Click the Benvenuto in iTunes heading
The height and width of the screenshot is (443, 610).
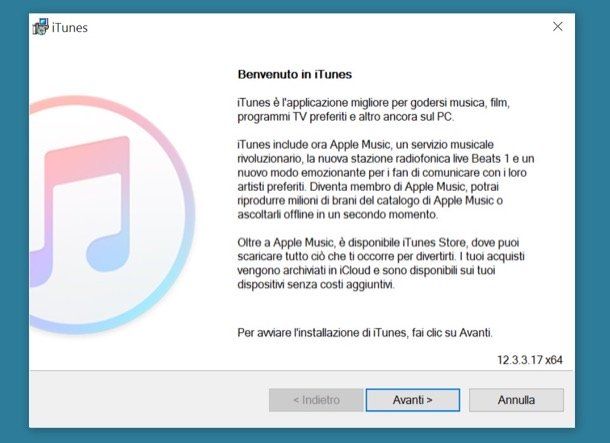294,74
